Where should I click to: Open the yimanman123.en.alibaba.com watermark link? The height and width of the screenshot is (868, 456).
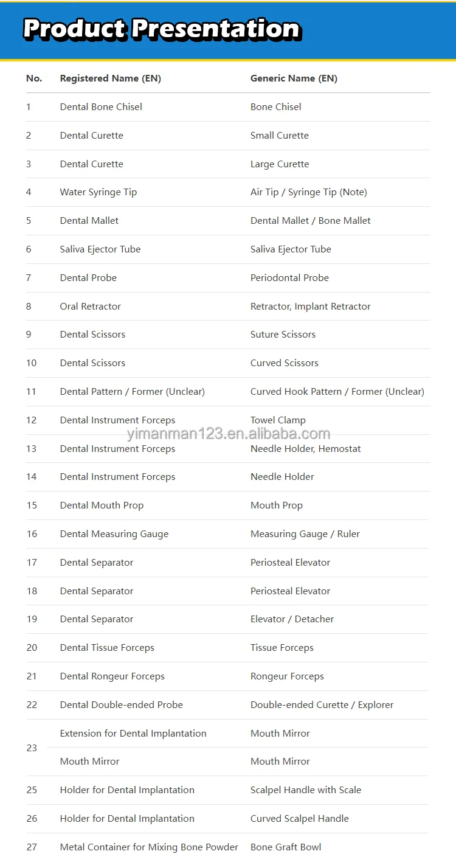coord(229,434)
